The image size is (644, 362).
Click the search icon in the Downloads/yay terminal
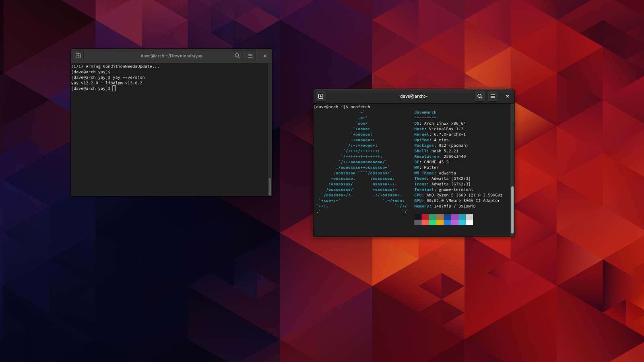[x=237, y=56]
